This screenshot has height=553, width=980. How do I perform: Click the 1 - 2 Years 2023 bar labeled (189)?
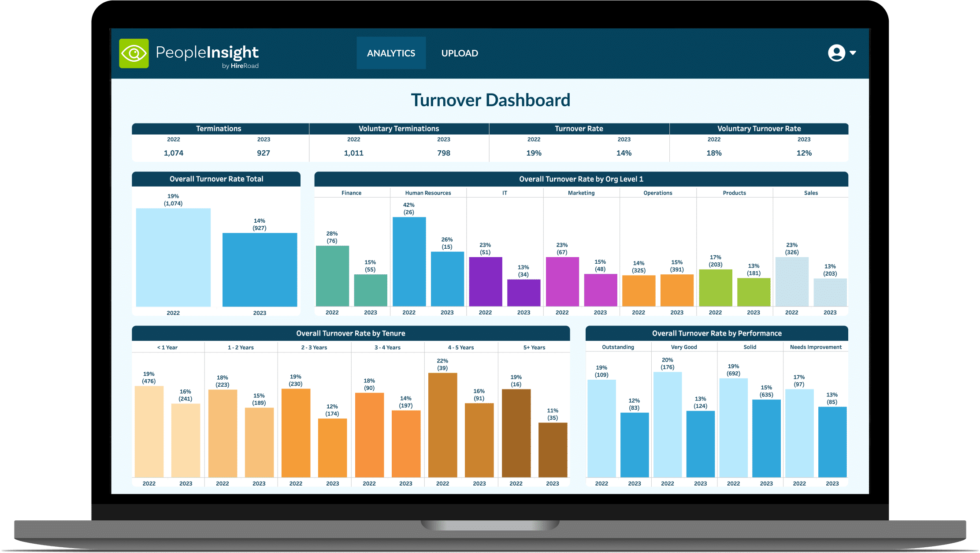pyautogui.click(x=259, y=442)
